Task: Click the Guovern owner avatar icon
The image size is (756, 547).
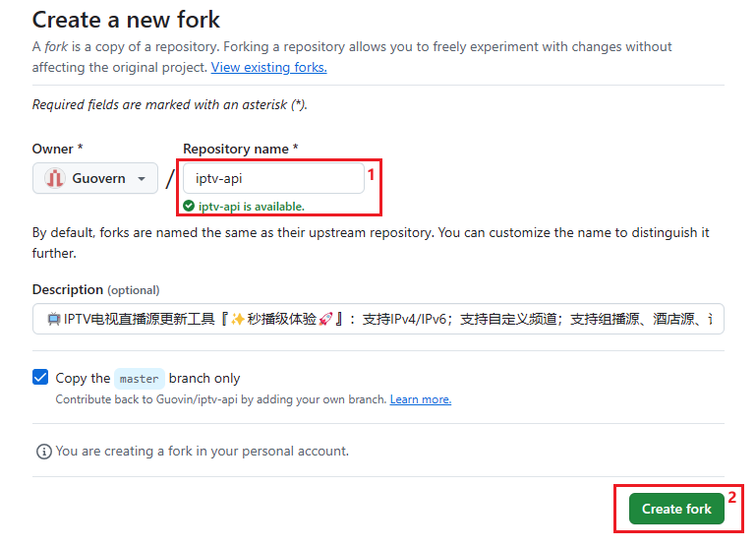Action: [x=55, y=178]
